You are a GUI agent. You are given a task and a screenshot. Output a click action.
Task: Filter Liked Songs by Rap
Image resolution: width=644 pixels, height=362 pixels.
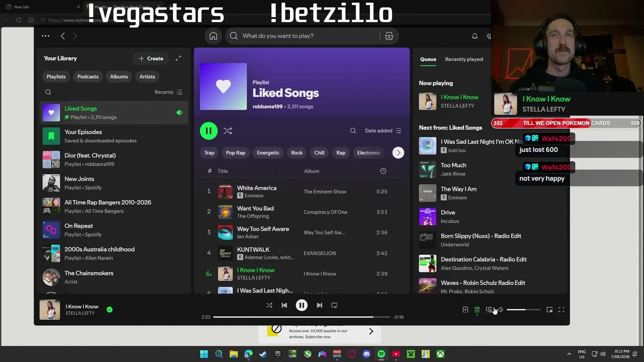[x=341, y=153]
